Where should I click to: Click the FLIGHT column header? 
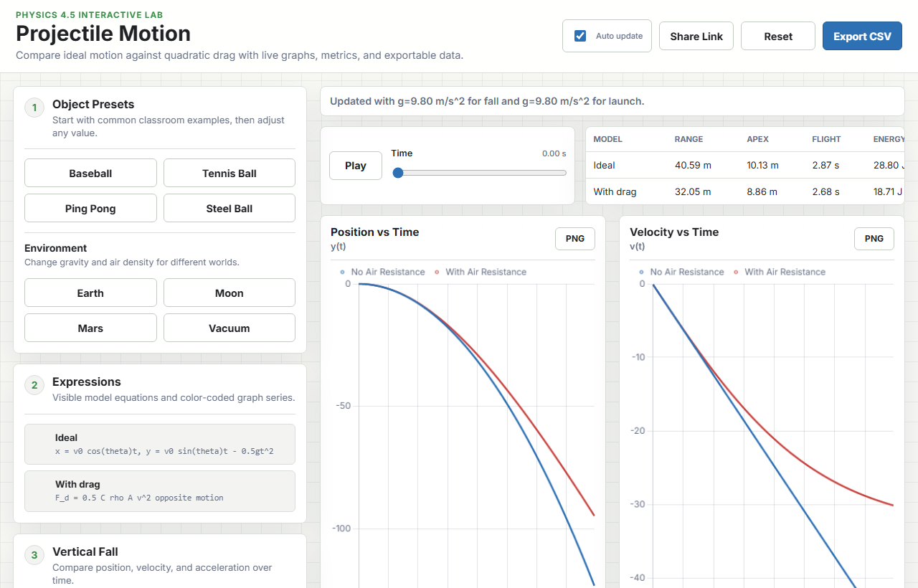[826, 139]
